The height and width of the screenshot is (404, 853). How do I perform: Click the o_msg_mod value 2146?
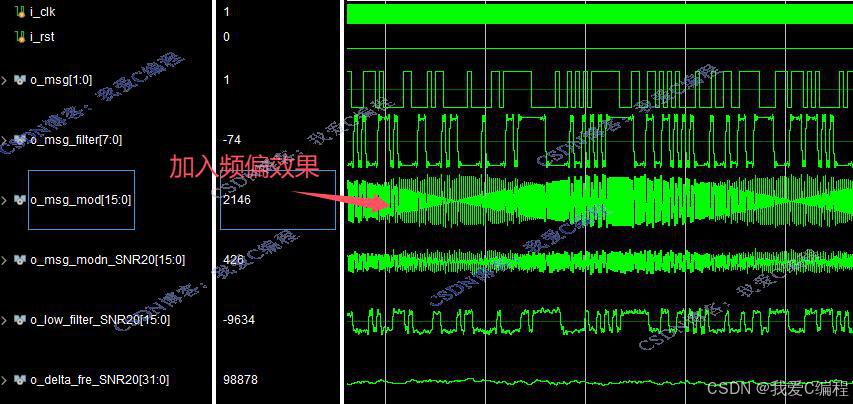[237, 200]
